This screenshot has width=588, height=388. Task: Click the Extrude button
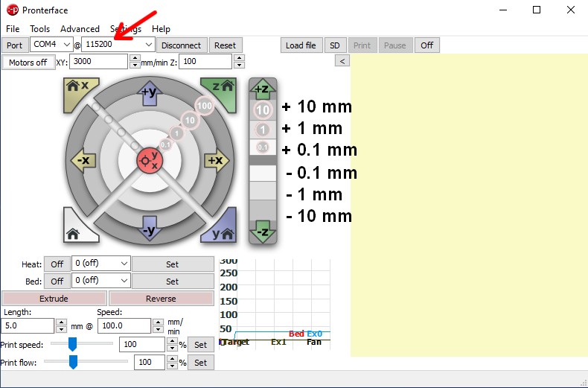click(x=54, y=299)
